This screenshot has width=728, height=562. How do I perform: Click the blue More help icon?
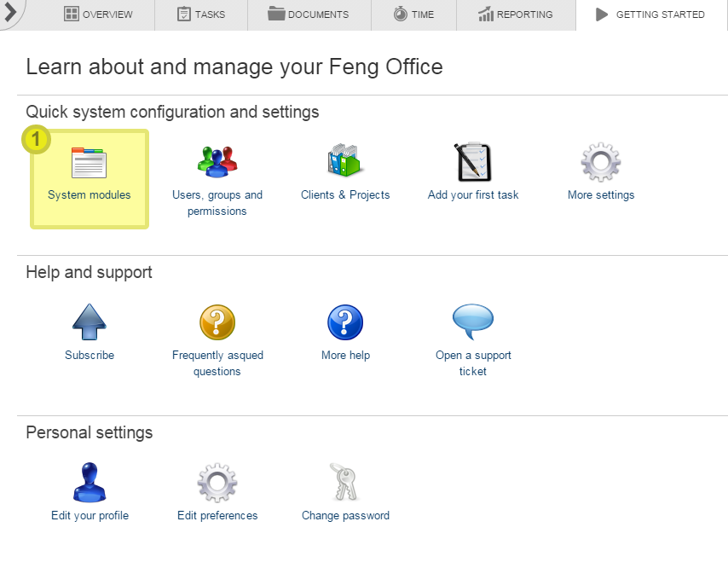coord(345,322)
